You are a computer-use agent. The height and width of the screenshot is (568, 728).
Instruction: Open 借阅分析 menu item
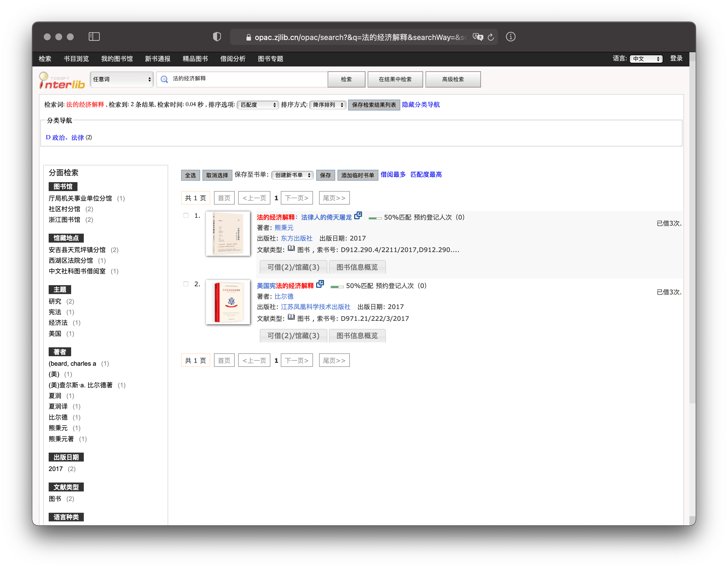(233, 59)
